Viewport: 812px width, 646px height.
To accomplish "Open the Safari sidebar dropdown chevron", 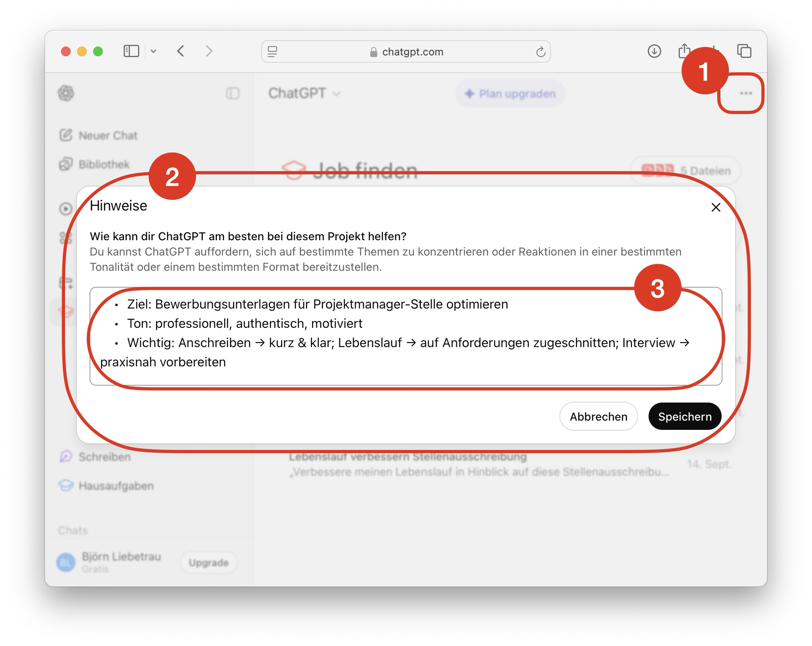I will point(153,51).
